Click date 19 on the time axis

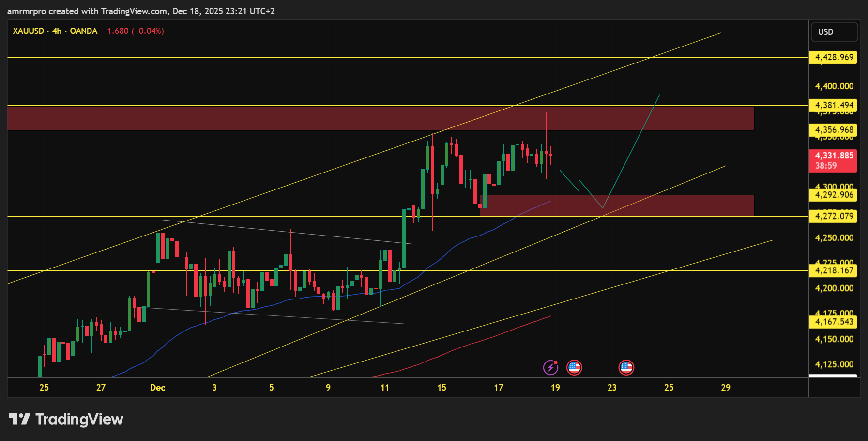(555, 388)
